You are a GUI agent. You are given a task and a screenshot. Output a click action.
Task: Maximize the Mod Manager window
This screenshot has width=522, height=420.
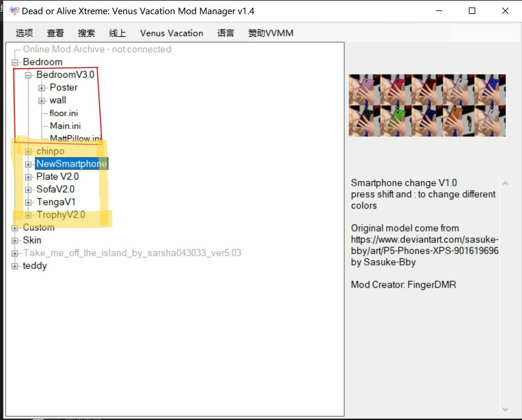(472, 11)
